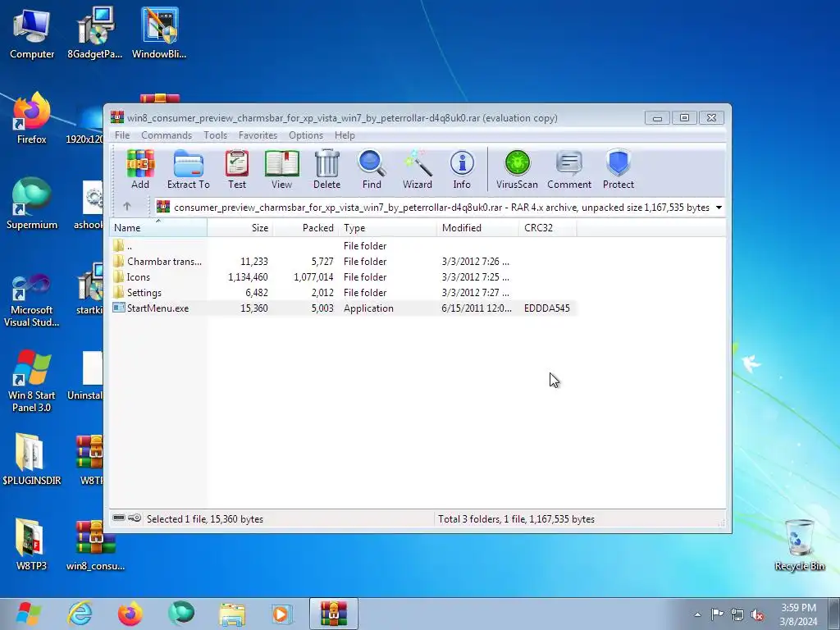Click the muted volume tray icon
This screenshot has height=630, width=840.
pos(757,614)
